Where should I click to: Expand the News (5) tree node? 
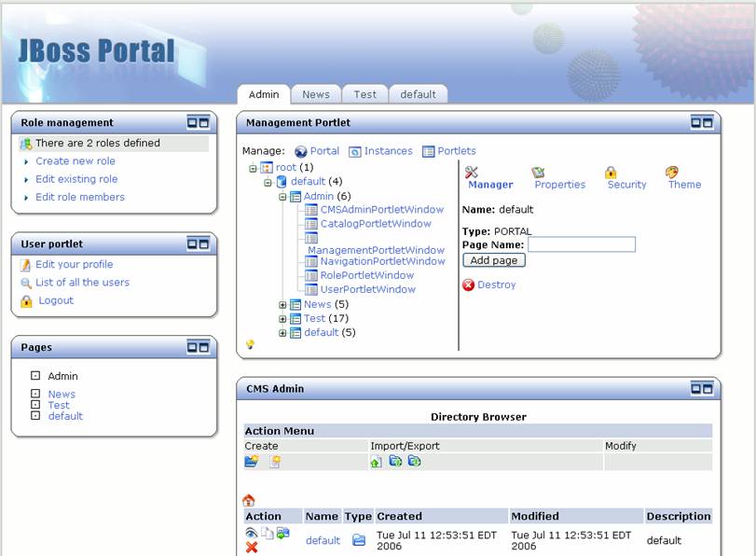(282, 305)
